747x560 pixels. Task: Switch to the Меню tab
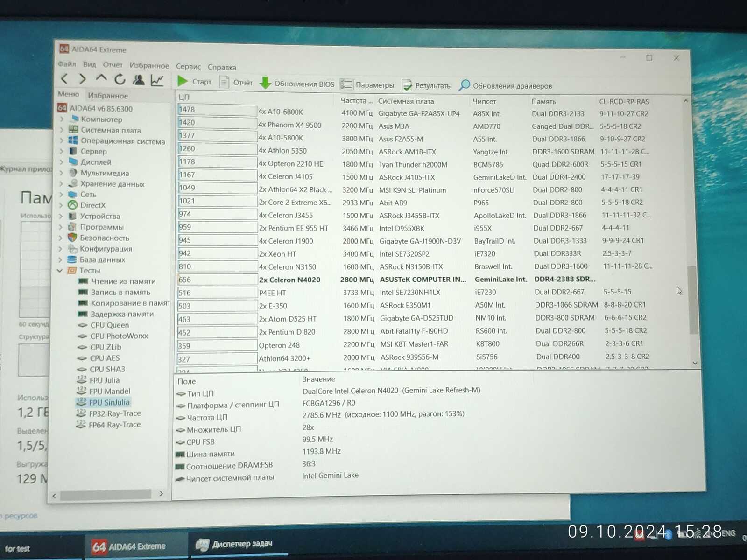[x=69, y=94]
